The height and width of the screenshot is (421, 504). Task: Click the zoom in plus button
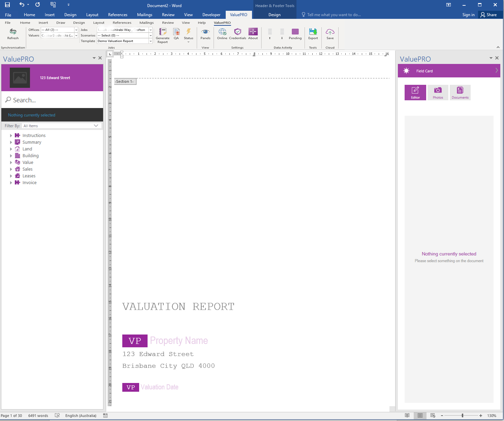click(481, 416)
